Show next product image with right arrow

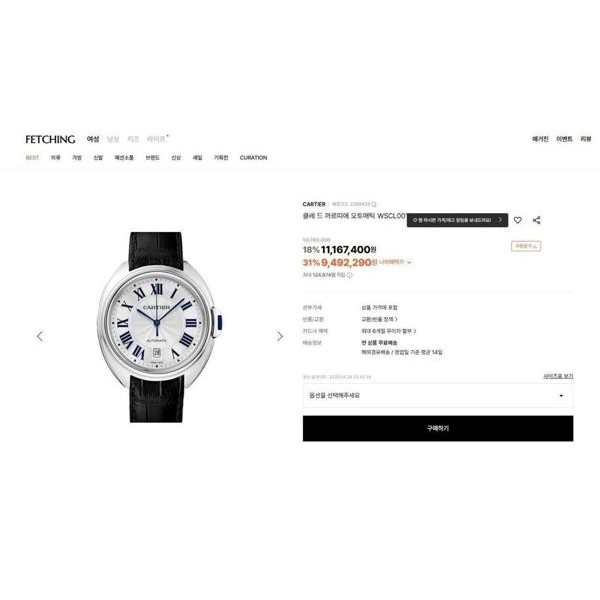coord(280,336)
